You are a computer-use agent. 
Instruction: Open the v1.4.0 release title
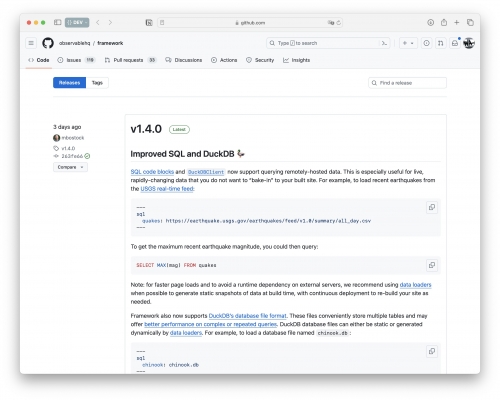tap(146, 129)
